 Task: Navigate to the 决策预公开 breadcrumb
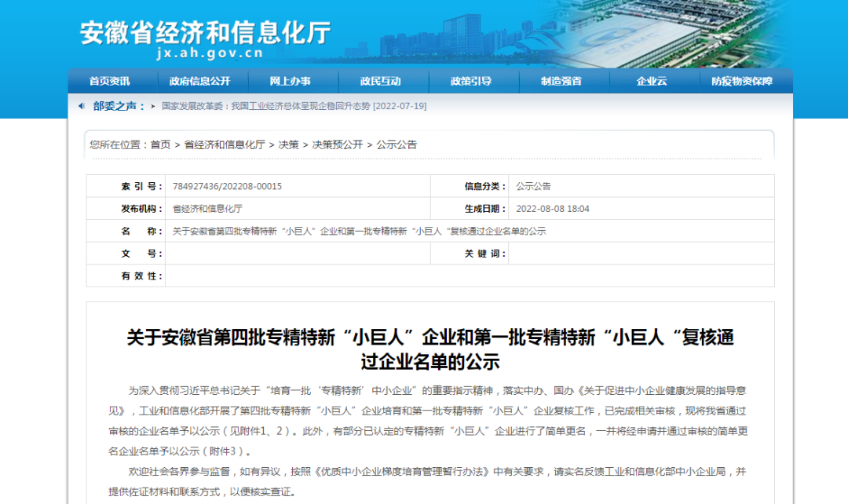pyautogui.click(x=338, y=144)
